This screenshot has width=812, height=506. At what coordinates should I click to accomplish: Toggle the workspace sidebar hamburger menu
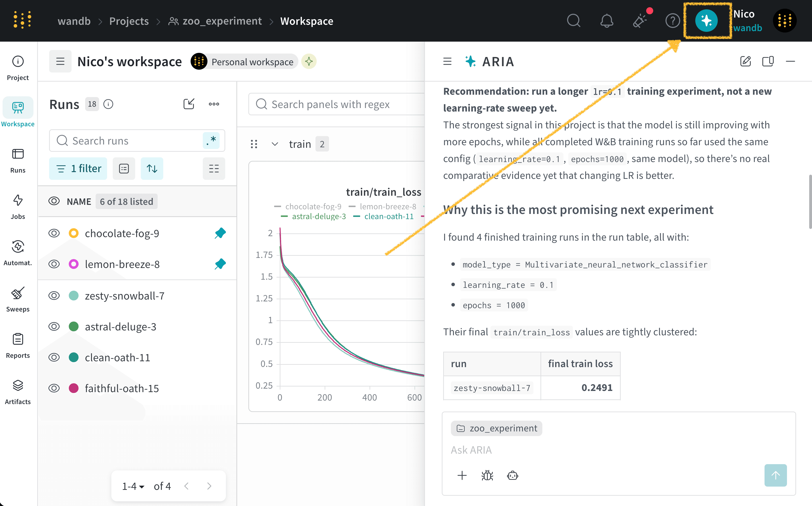[x=60, y=61]
